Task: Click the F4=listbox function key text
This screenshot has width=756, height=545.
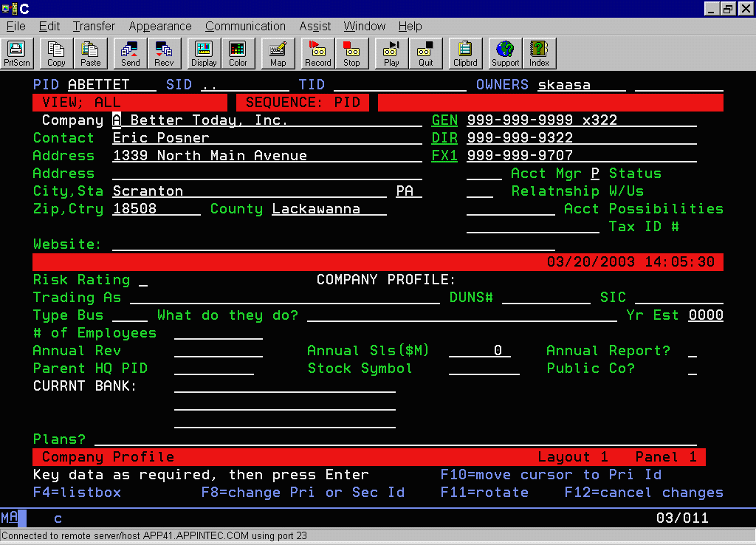Action: click(x=77, y=493)
